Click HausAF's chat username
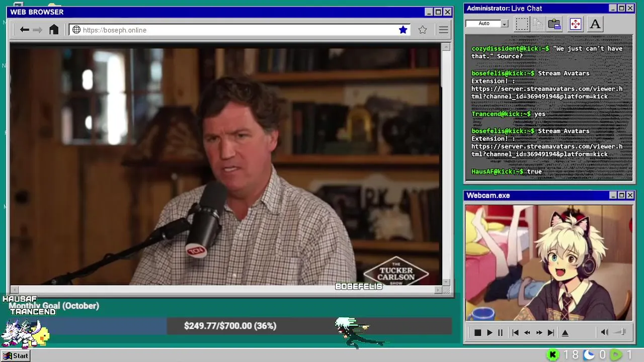 [497, 171]
